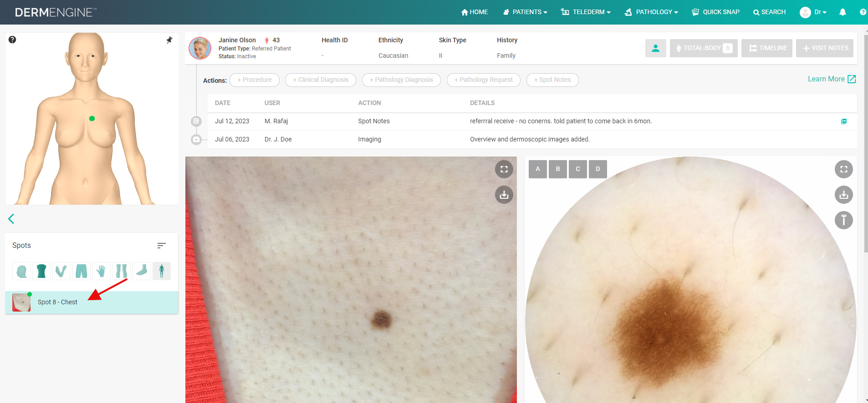Click the patient name Janine Olson
This screenshot has width=868, height=403.
click(237, 40)
